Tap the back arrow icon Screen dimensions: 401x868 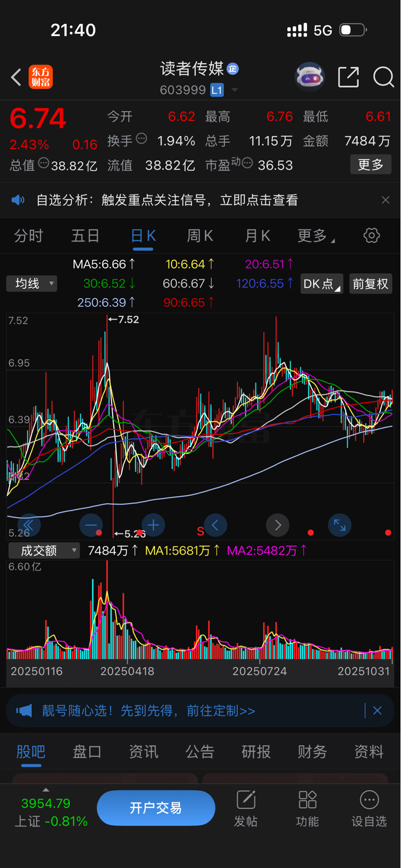[16, 77]
